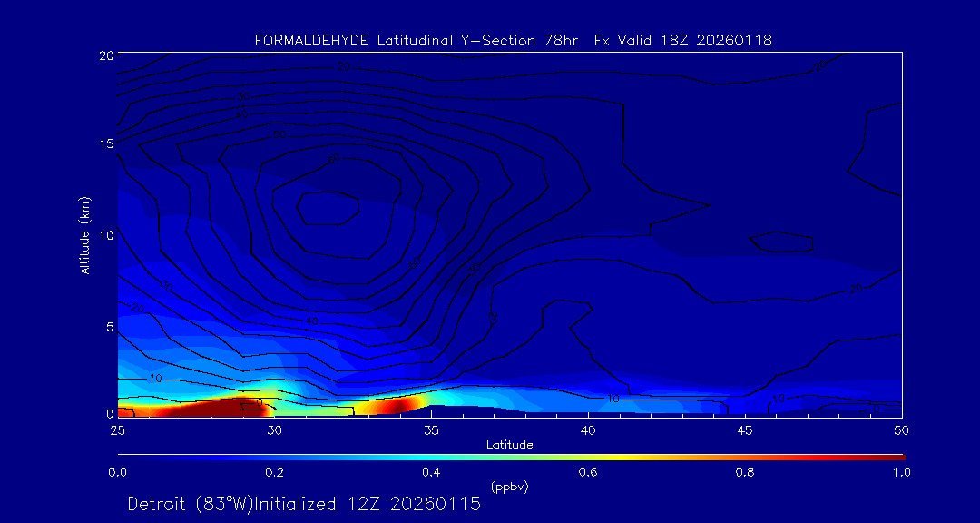Click altitude tick label 15

(104, 143)
